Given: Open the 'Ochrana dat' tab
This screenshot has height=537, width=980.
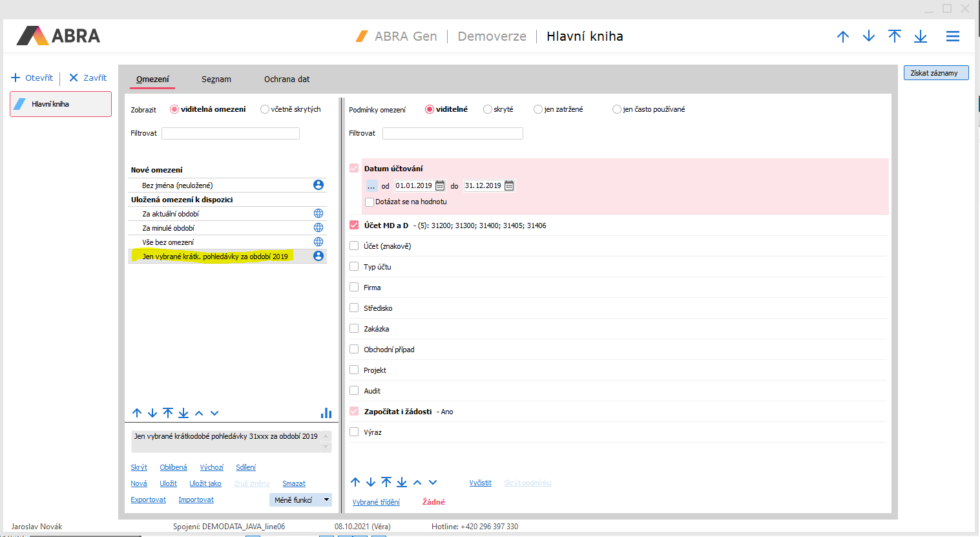Looking at the screenshot, I should click(287, 79).
